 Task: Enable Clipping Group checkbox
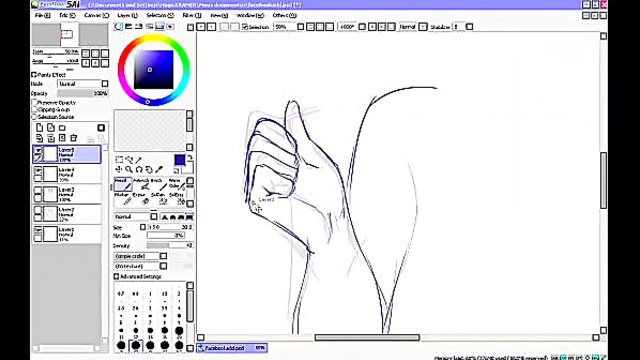(34, 110)
